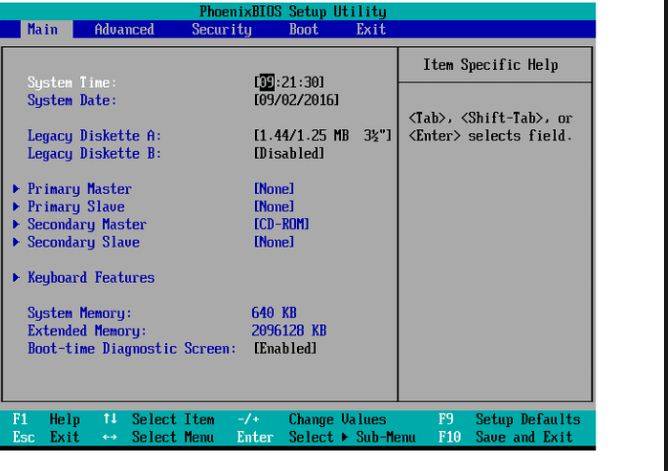Open the Security menu

222,29
